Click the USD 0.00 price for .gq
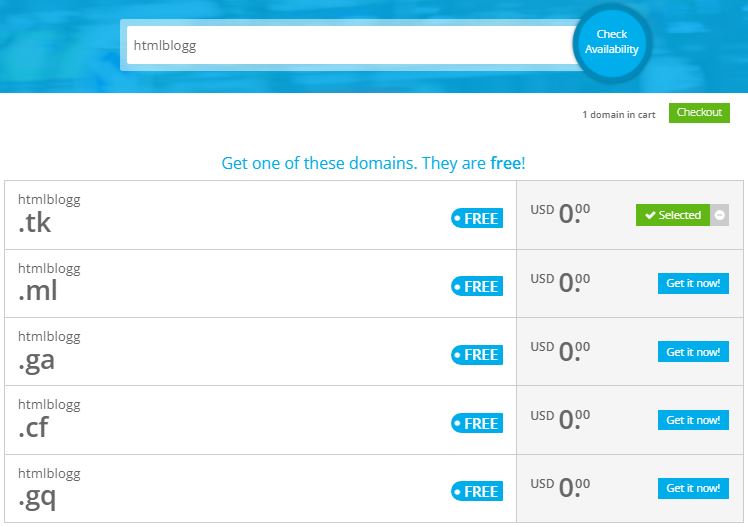This screenshot has width=748, height=527. coord(561,489)
